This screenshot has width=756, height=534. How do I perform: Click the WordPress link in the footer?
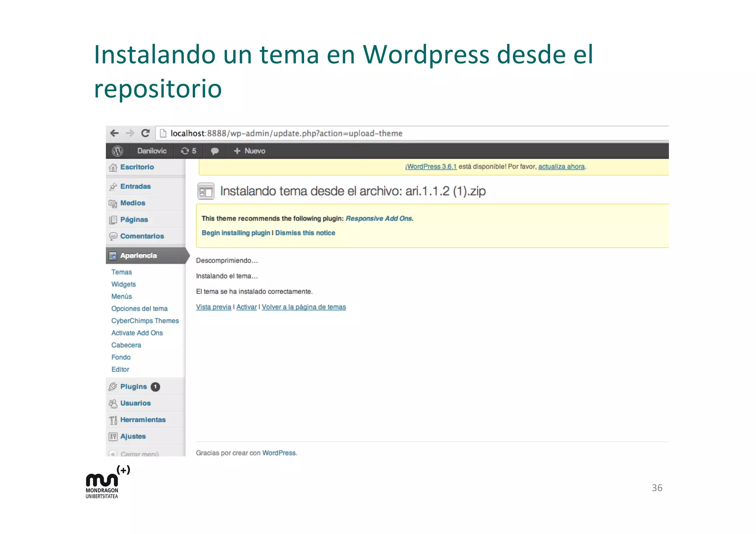[279, 453]
